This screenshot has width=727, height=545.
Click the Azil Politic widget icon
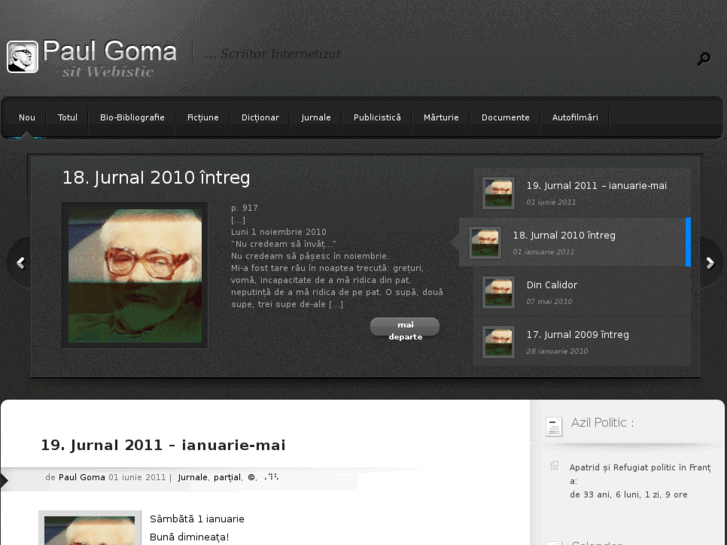point(554,426)
